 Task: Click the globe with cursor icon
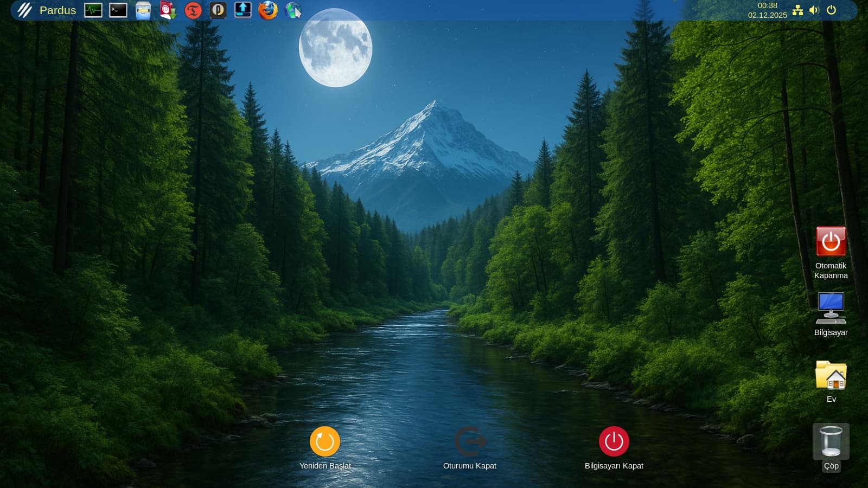pos(293,10)
